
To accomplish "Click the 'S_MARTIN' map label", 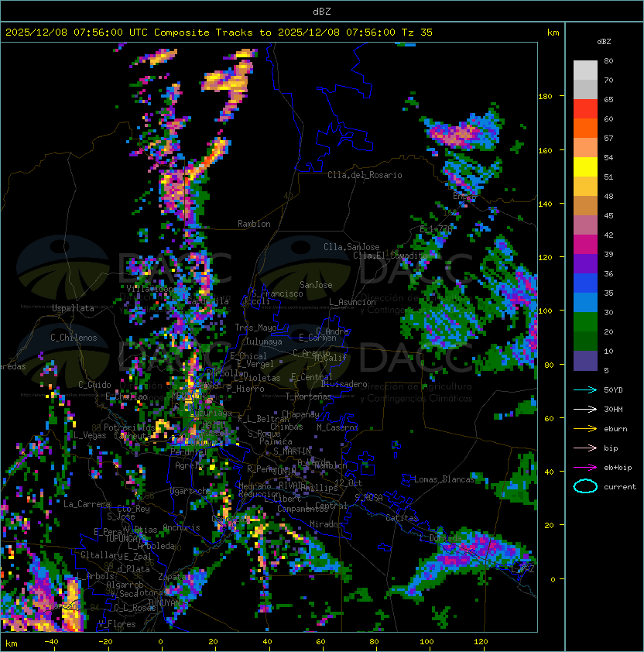I will [292, 451].
